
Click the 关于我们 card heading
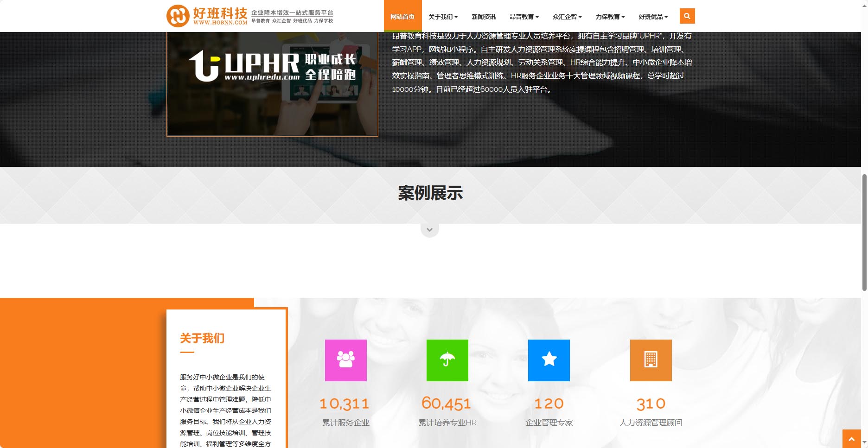click(x=202, y=338)
